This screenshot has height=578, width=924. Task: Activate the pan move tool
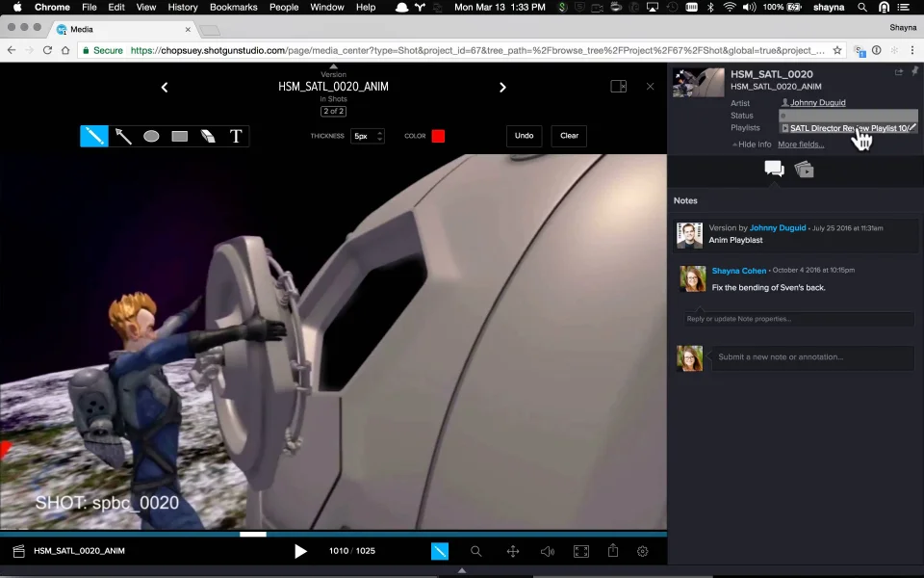513,551
